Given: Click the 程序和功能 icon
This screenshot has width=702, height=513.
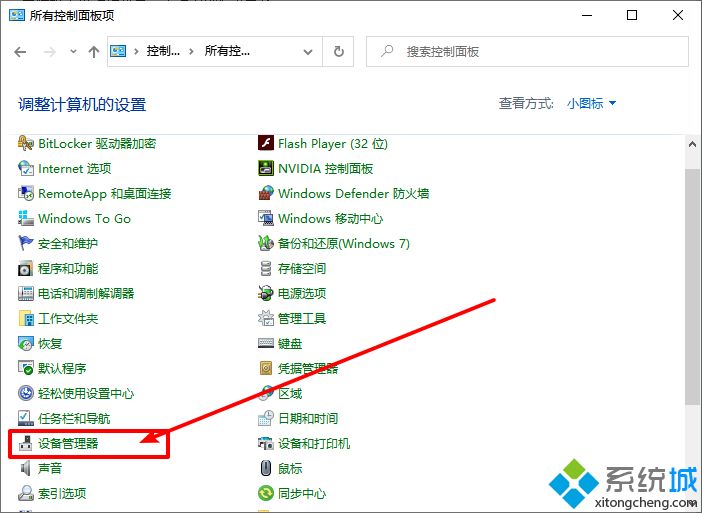Looking at the screenshot, I should (x=26, y=269).
